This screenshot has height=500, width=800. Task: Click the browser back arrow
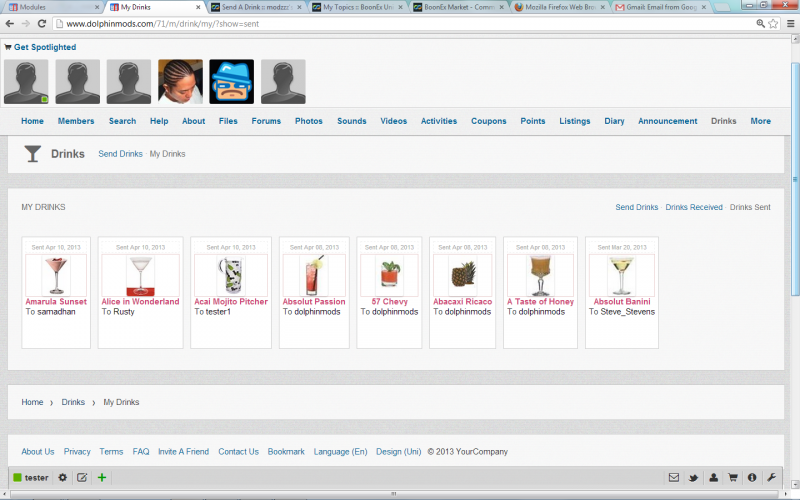(10, 23)
